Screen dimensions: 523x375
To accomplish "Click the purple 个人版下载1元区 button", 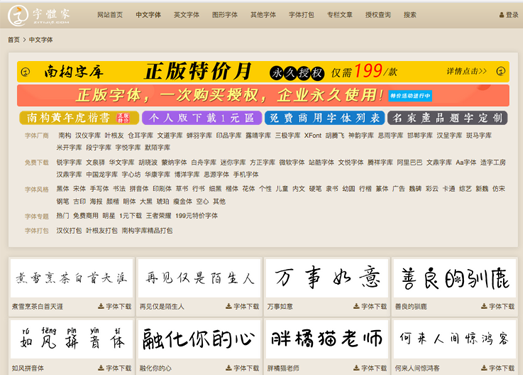I will coord(202,118).
